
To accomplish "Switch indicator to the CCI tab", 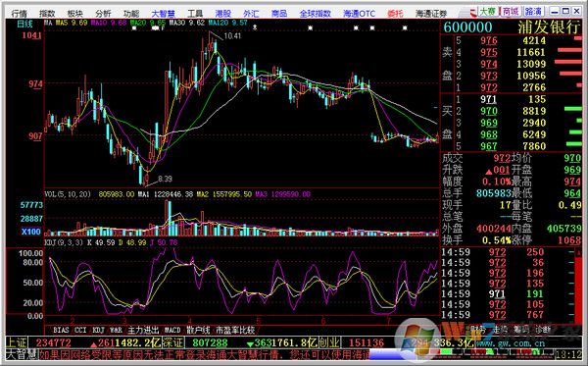I will [80, 330].
